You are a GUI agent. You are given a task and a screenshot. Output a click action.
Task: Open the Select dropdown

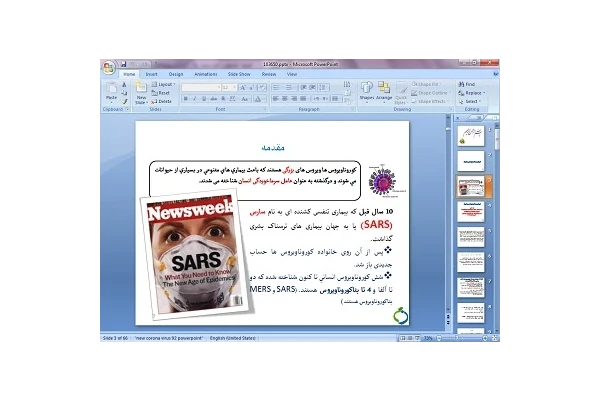[x=470, y=101]
